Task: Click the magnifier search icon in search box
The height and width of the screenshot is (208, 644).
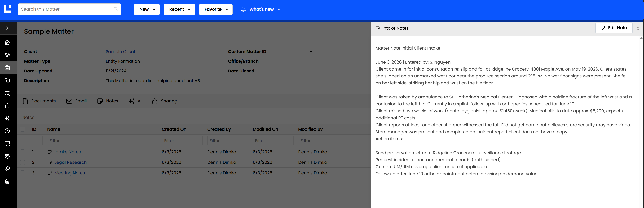Action: 116,9
